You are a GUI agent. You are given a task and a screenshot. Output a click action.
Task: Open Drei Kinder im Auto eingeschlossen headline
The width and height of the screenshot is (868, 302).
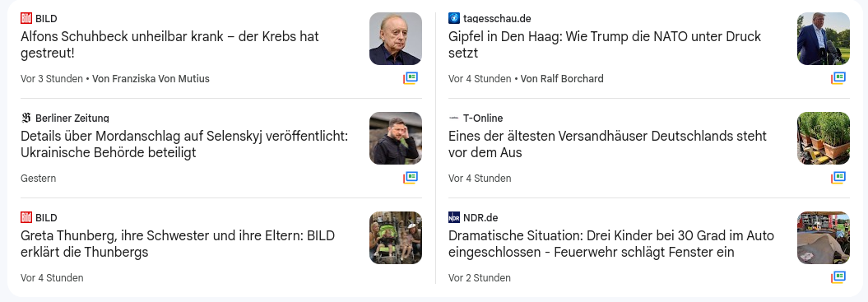[x=611, y=244]
